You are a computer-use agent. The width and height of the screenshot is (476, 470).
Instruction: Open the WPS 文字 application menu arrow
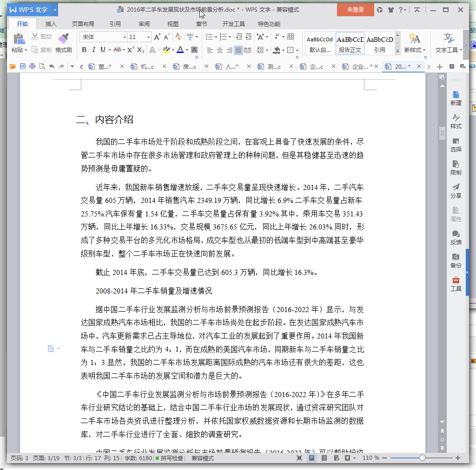pyautogui.click(x=55, y=10)
